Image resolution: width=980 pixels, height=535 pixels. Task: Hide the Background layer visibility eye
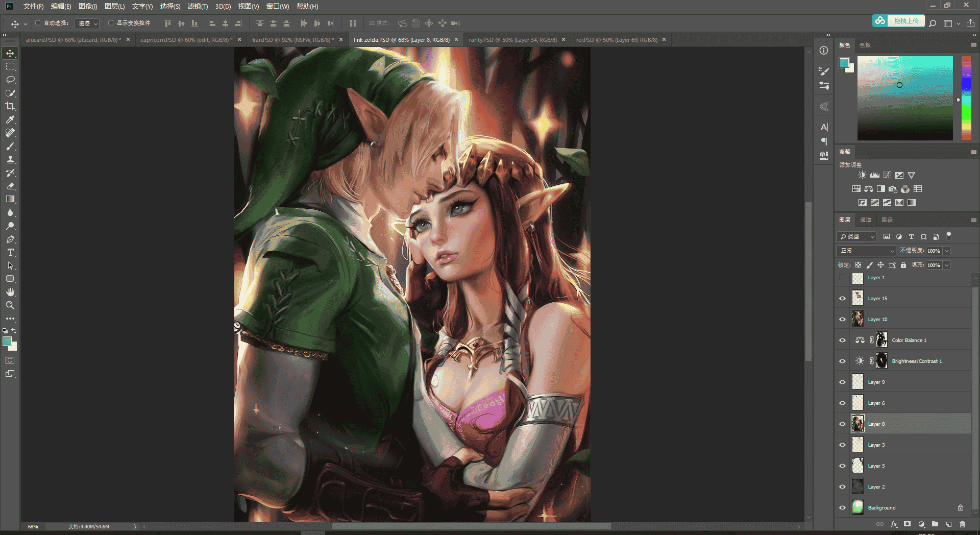[842, 507]
